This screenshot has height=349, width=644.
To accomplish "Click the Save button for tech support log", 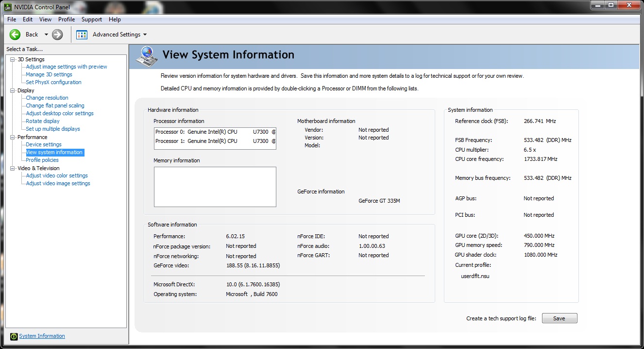I will 559,318.
